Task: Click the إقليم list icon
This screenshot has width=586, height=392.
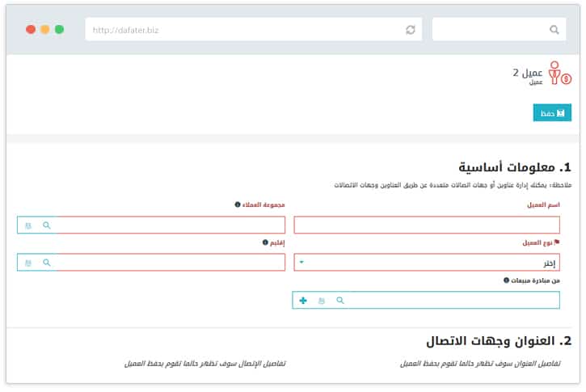Action: (28, 263)
